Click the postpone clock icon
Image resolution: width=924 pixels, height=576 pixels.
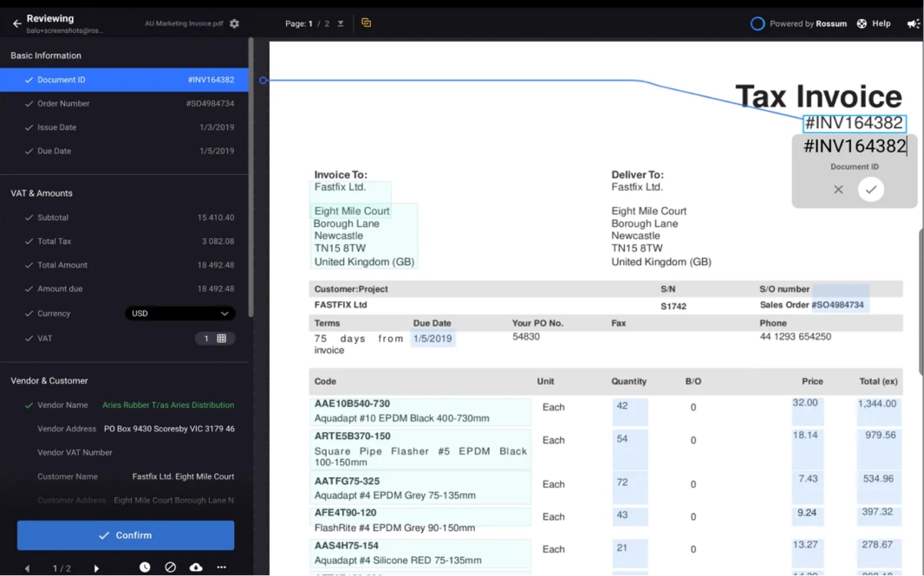pos(145,567)
